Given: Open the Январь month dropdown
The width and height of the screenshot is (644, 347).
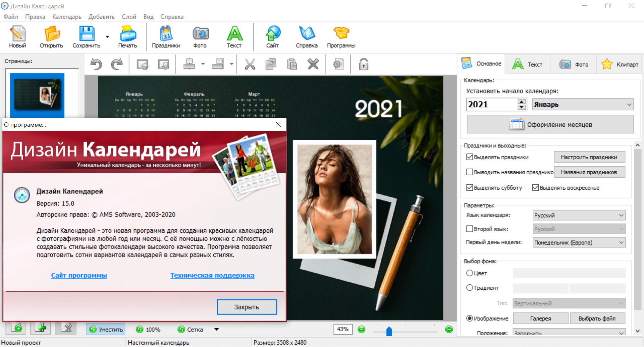Looking at the screenshot, I should point(583,105).
